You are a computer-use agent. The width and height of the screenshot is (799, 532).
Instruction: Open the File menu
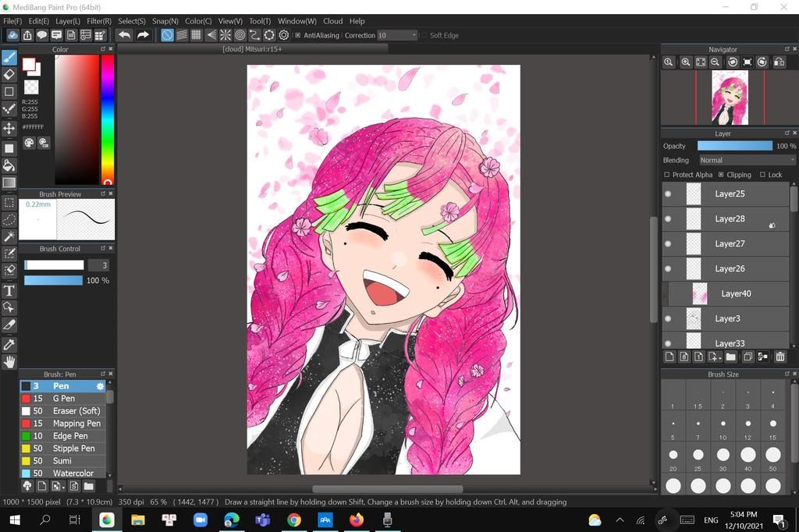[12, 21]
